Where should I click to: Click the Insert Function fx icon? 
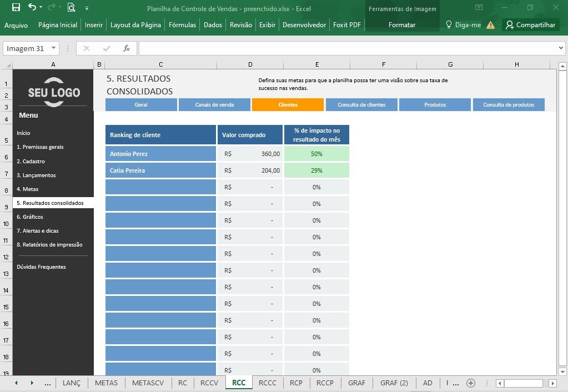click(127, 48)
